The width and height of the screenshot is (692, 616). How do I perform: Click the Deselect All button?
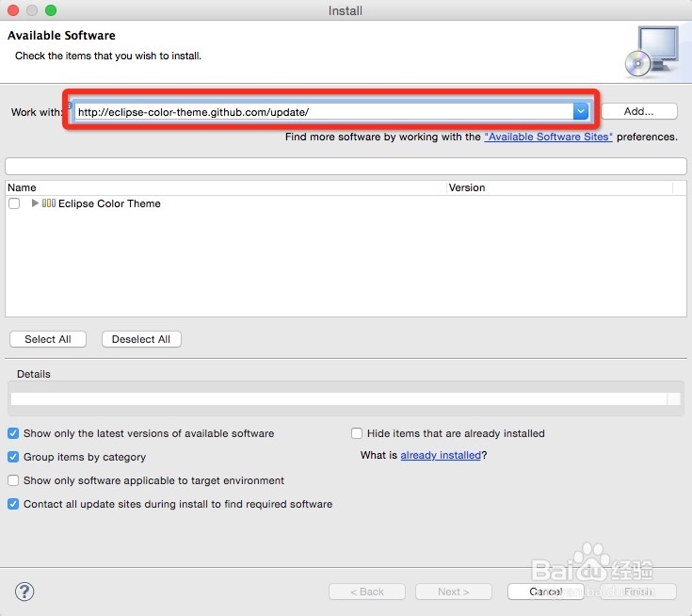pos(141,339)
